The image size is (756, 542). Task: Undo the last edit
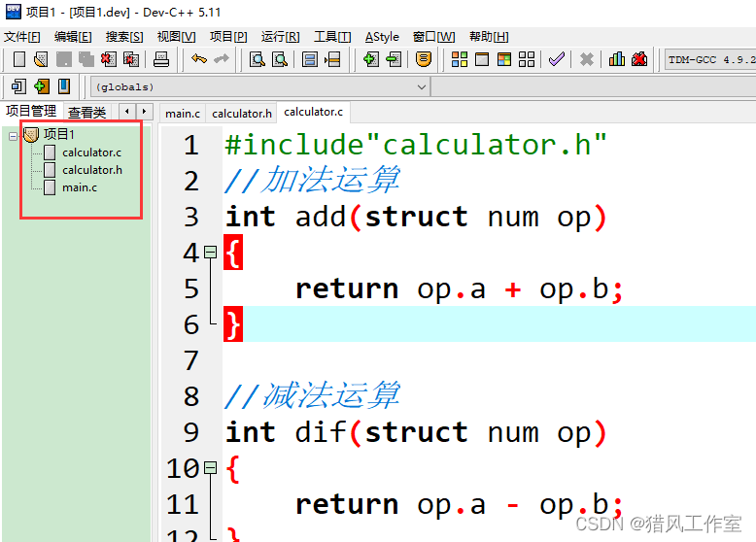pos(198,59)
